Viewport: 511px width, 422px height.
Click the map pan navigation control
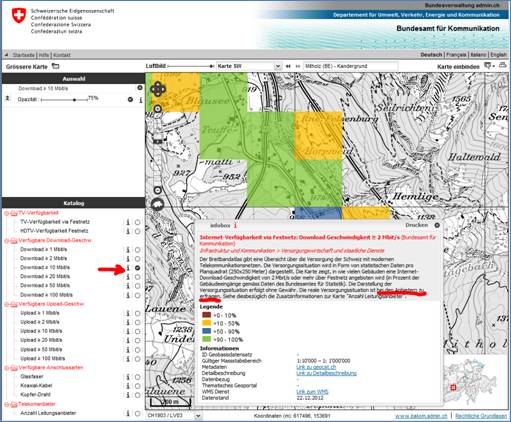158,89
